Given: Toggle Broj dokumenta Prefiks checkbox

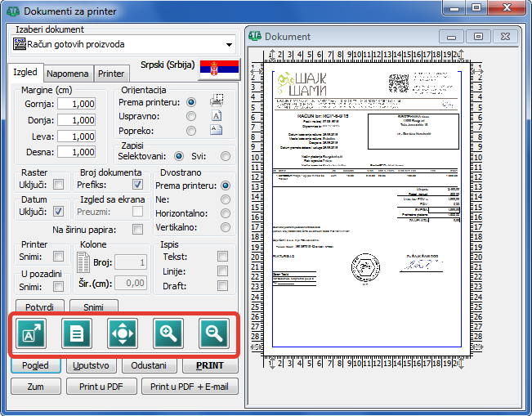Looking at the screenshot, I should (137, 185).
